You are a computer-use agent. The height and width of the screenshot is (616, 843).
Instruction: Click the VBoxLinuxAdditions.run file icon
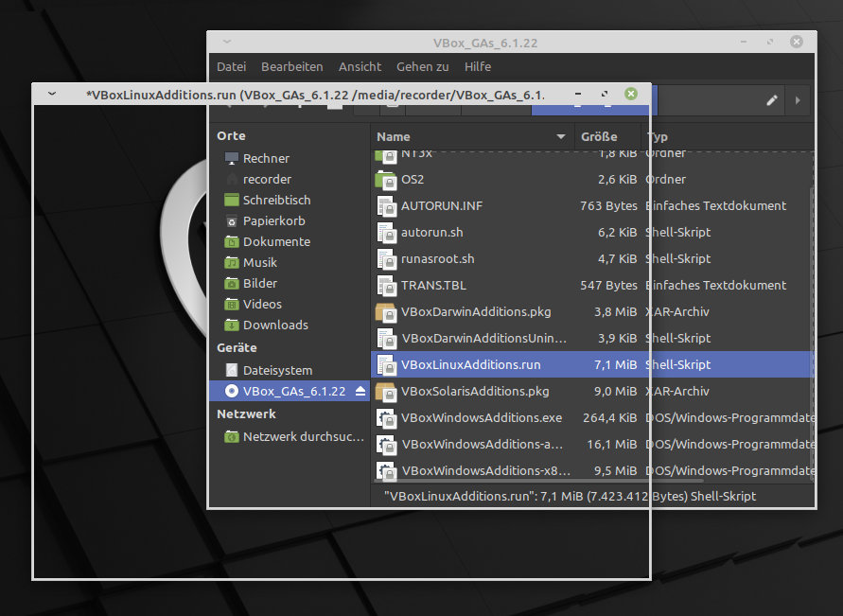tap(386, 365)
